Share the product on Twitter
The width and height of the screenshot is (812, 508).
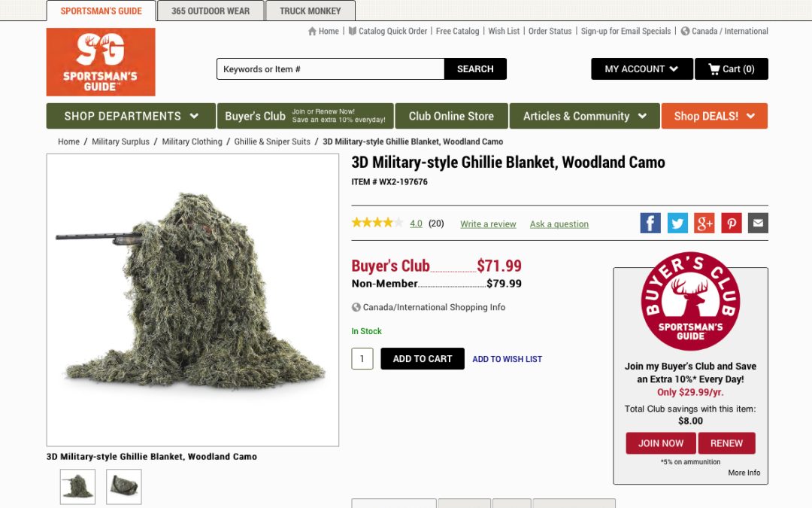tap(677, 224)
